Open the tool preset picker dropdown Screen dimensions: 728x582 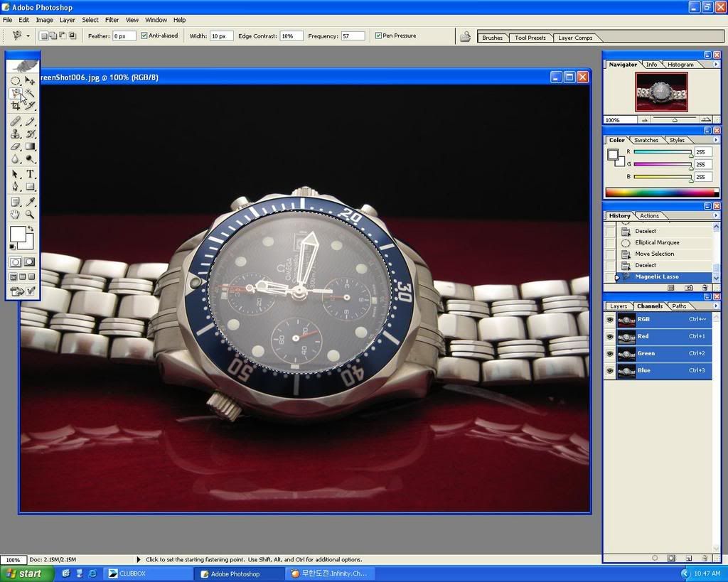point(28,36)
